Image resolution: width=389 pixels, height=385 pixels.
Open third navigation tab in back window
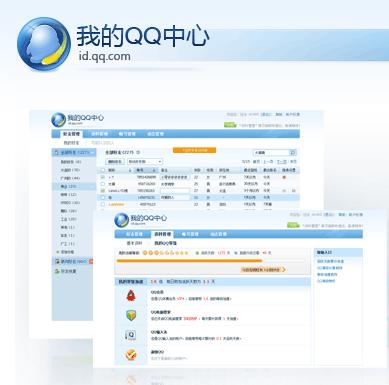pyautogui.click(x=127, y=134)
